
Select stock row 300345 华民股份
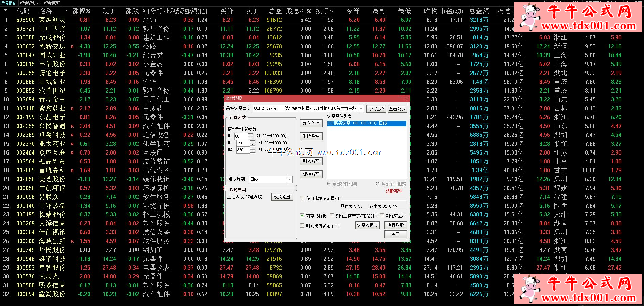point(41,250)
